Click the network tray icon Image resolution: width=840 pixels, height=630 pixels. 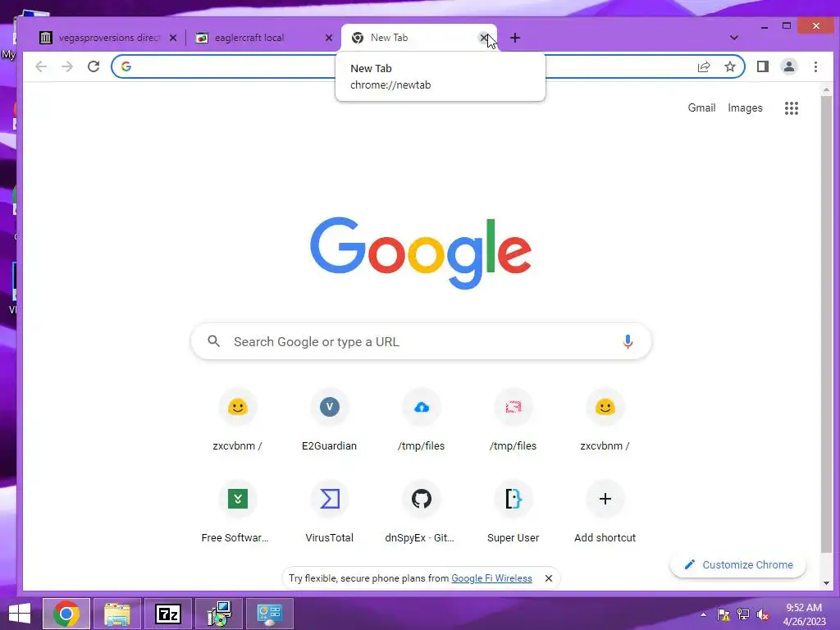(x=743, y=614)
